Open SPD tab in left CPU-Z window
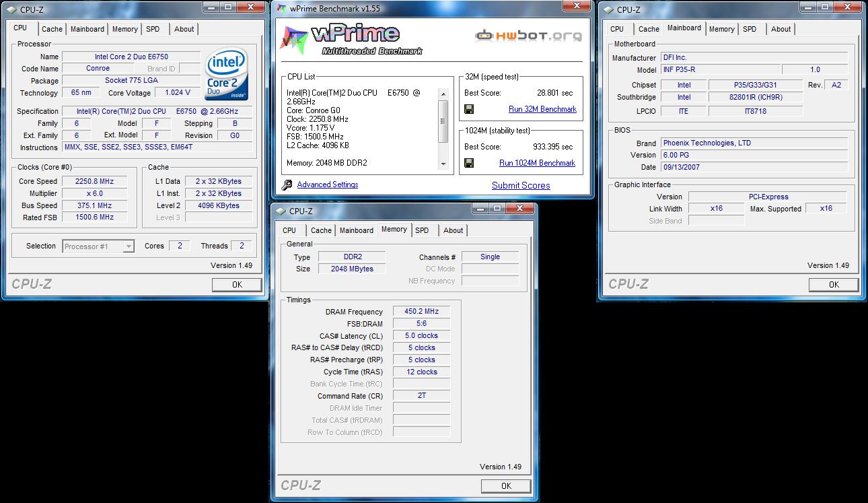Screen dimensions: 868x503 pos(153,29)
